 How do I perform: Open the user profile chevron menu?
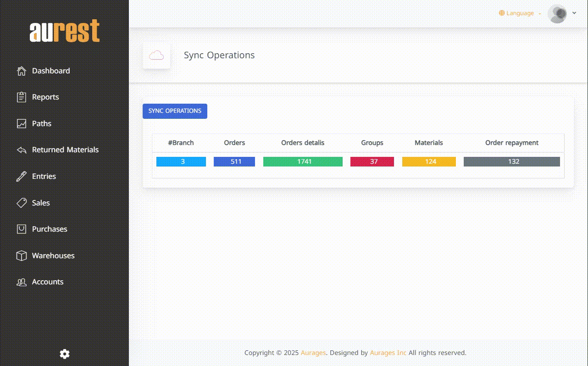574,13
